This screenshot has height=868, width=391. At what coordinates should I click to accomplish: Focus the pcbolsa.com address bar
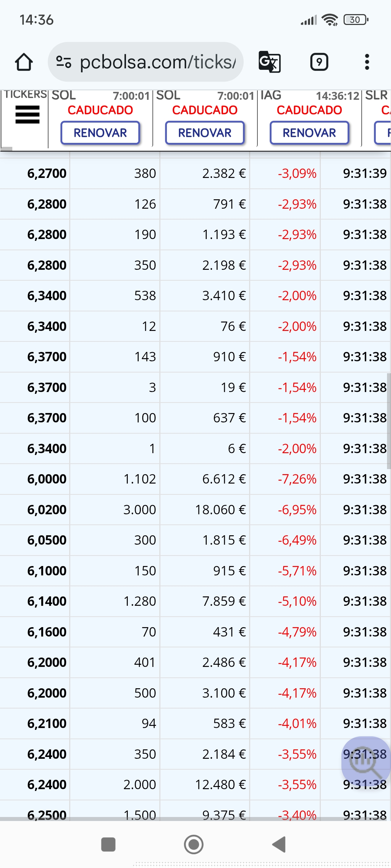pyautogui.click(x=146, y=62)
